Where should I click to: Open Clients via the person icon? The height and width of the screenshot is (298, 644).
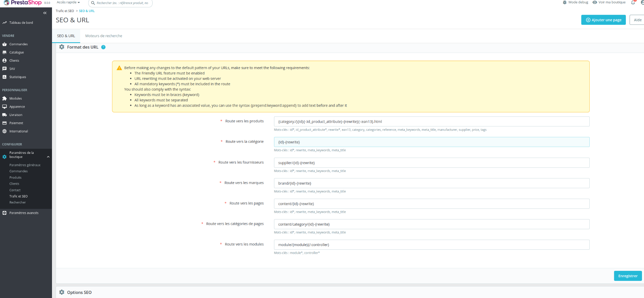pyautogui.click(x=4, y=61)
